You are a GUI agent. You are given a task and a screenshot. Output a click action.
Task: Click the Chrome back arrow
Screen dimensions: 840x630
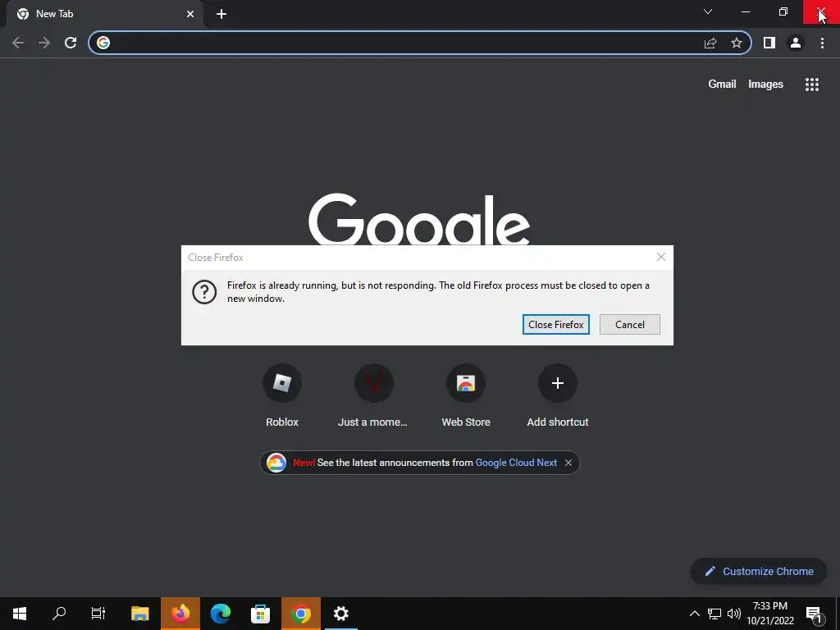[18, 43]
